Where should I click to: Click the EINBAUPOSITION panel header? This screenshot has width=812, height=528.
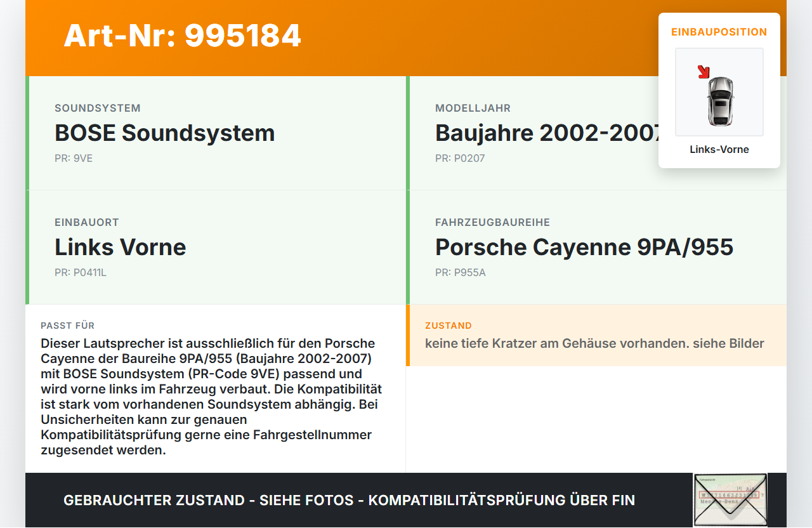[719, 32]
